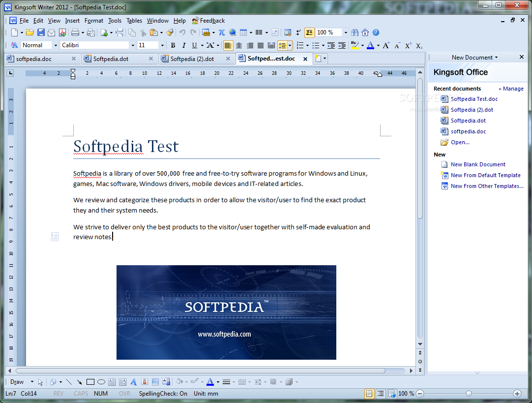Center align the paragraph

click(239, 45)
